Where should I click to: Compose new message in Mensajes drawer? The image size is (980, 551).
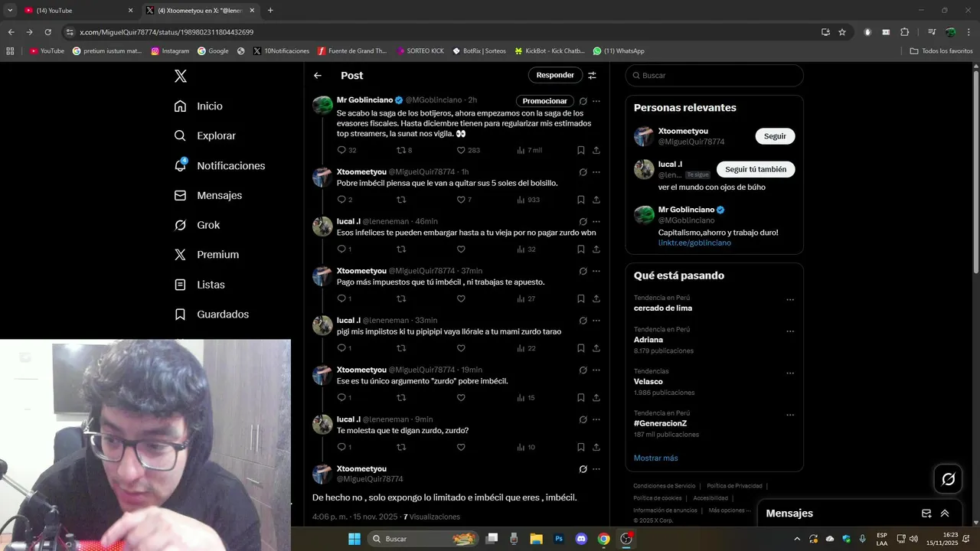click(926, 514)
